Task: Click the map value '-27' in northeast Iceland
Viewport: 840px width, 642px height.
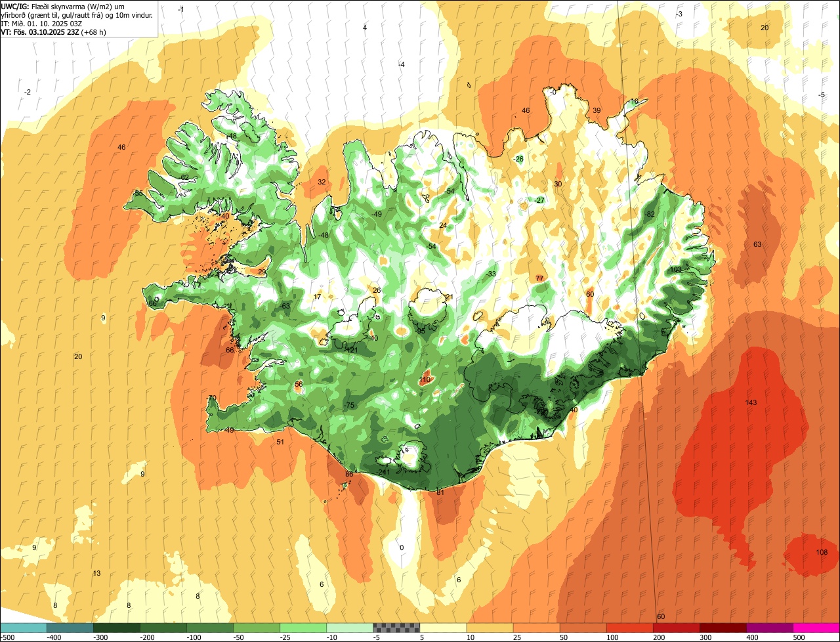Action: (x=539, y=200)
